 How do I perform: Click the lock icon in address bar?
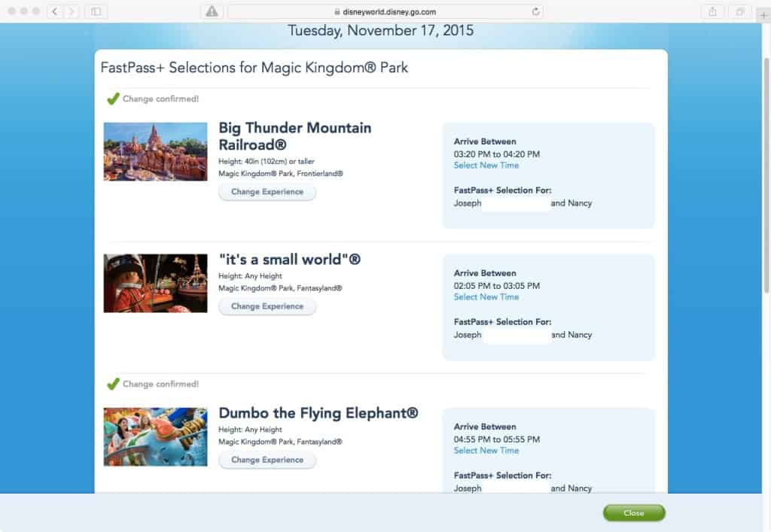tap(337, 12)
